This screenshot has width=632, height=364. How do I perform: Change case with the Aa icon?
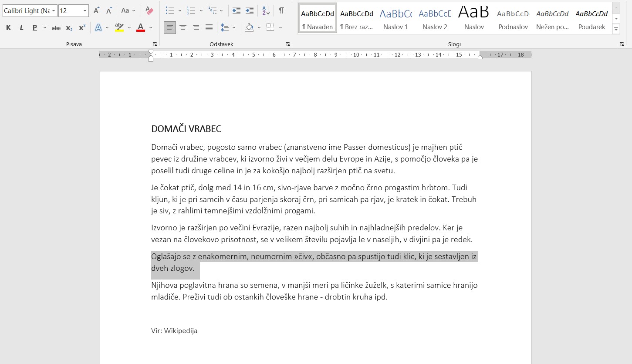(125, 10)
